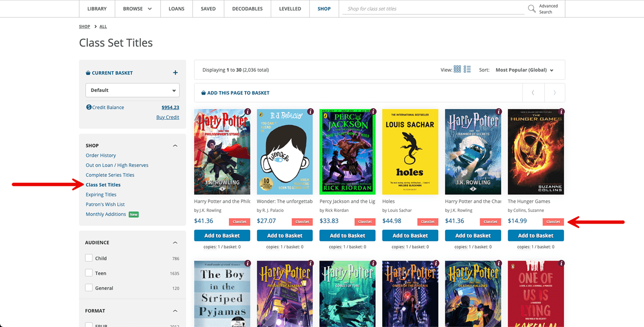Go to previous page arrow
The width and height of the screenshot is (644, 327).
[x=533, y=93]
